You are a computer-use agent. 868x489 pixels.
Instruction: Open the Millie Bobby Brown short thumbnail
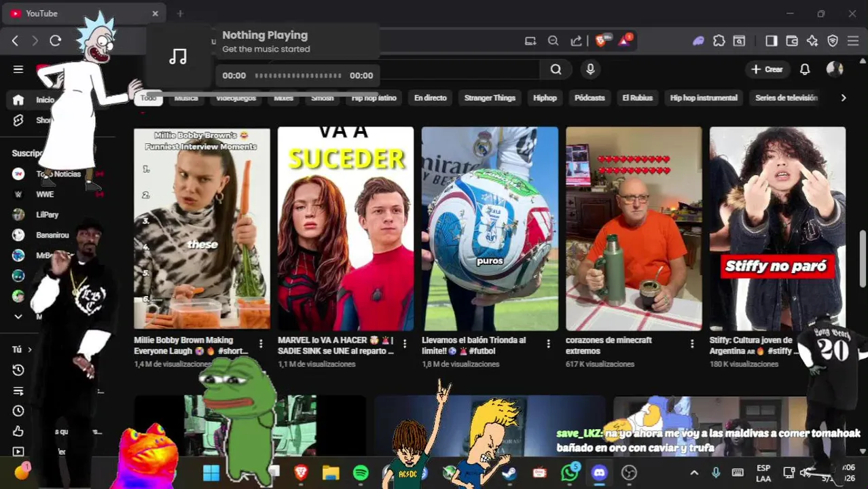pos(202,228)
